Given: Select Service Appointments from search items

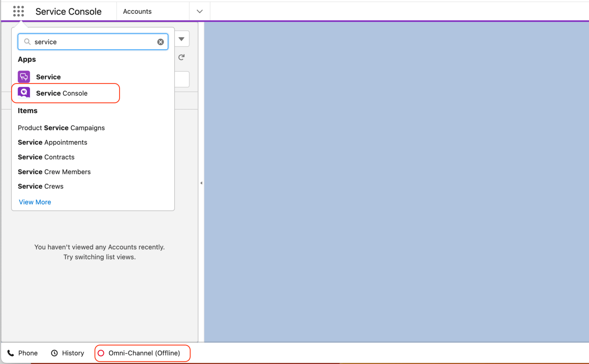Looking at the screenshot, I should pyautogui.click(x=52, y=142).
